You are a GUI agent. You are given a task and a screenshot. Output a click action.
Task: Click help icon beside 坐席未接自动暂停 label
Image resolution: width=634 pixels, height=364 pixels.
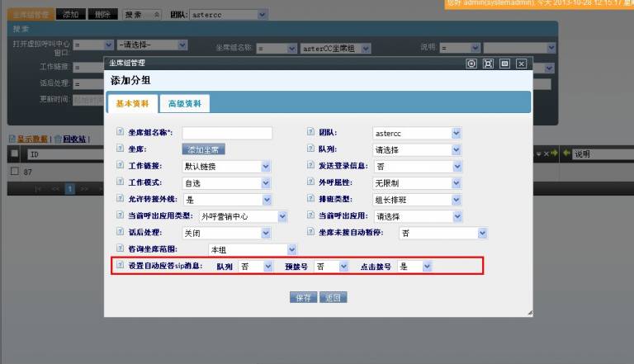[x=310, y=231]
